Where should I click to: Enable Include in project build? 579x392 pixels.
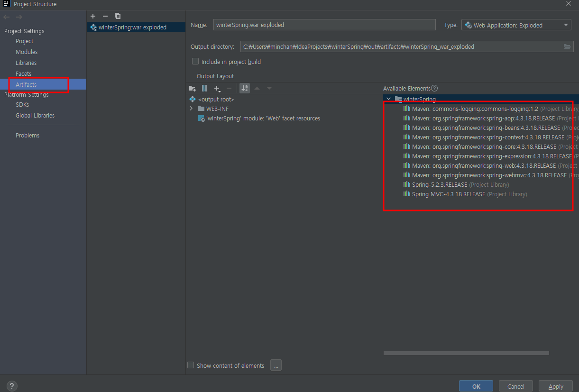click(x=195, y=62)
